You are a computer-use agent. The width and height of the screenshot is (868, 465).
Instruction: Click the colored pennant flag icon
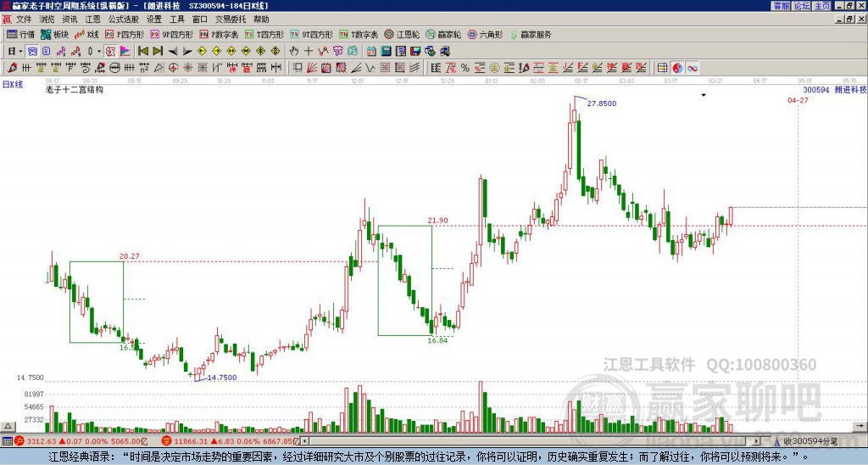click(125, 51)
